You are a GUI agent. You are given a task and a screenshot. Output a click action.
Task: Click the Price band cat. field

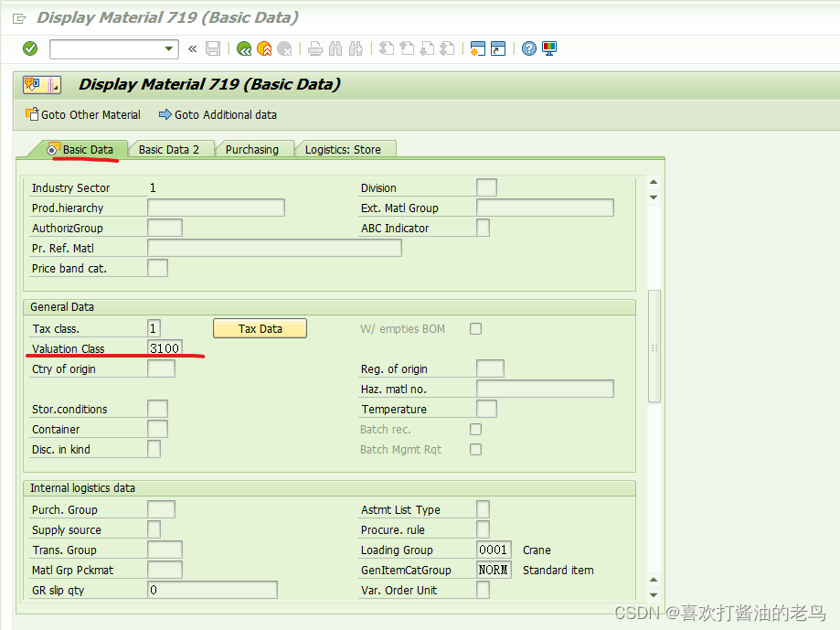point(157,268)
